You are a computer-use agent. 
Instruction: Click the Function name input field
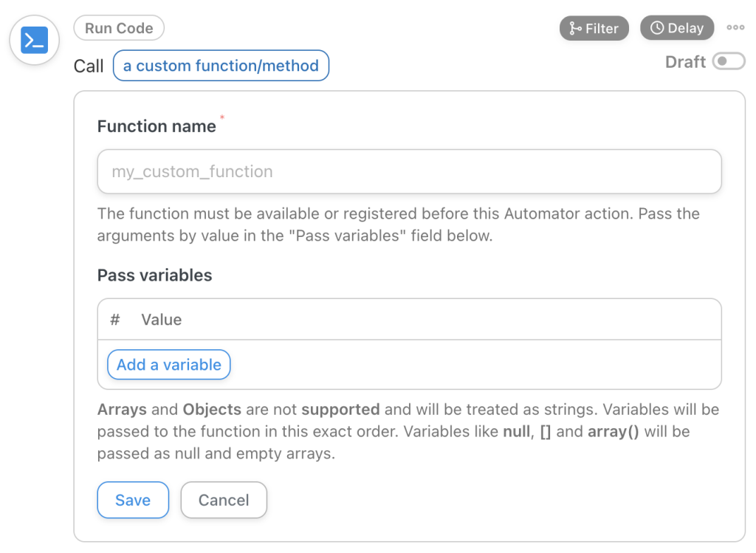click(x=409, y=171)
